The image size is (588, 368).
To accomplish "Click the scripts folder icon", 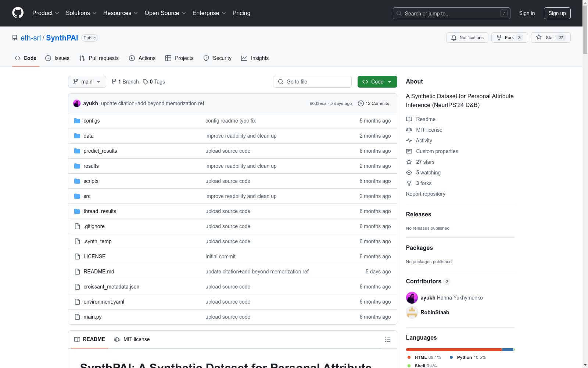I will coord(77,181).
